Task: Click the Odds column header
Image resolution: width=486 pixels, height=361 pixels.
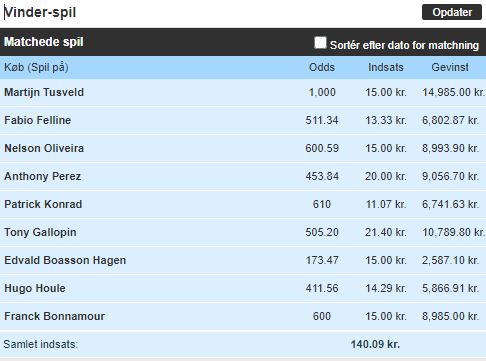Action: [322, 67]
